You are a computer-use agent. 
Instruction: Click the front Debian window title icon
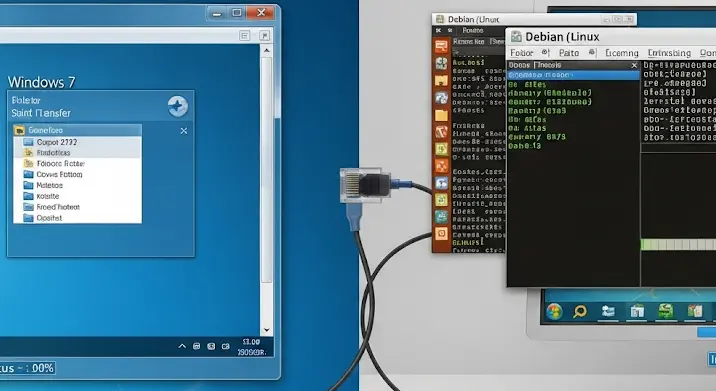point(516,37)
